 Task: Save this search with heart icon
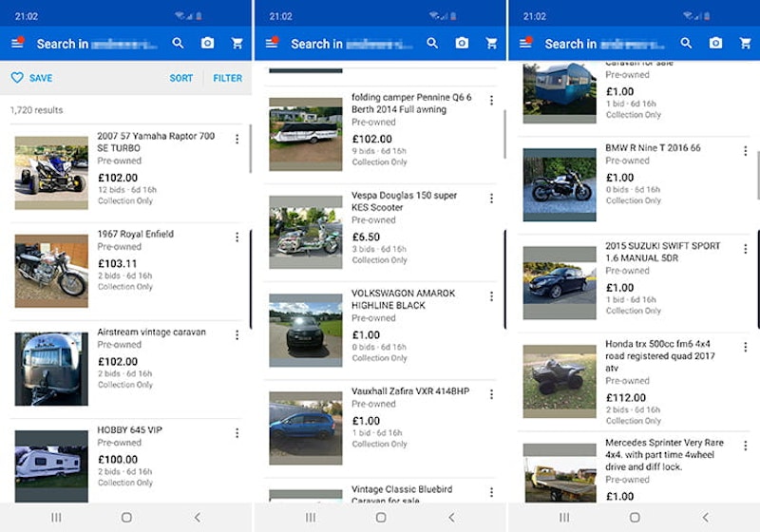click(x=31, y=78)
